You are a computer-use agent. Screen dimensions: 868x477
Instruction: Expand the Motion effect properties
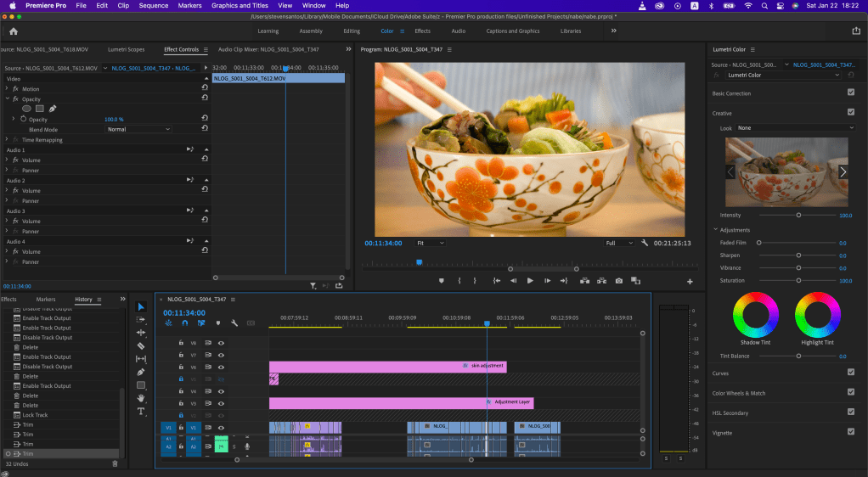click(8, 89)
